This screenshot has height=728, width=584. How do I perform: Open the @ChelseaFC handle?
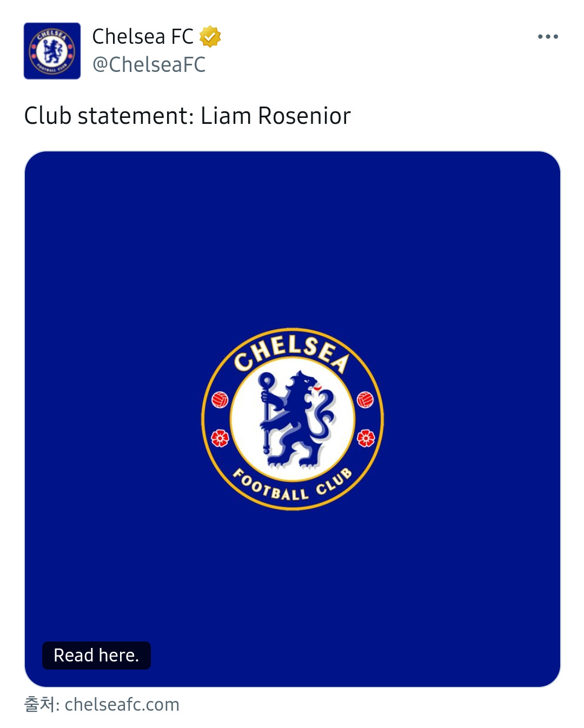pos(149,65)
